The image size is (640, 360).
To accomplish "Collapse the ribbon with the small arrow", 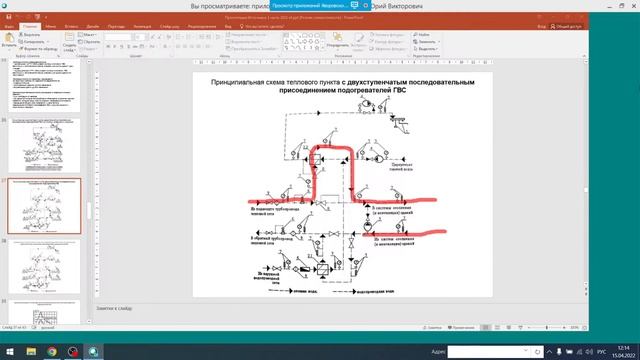I will [x=584, y=56].
